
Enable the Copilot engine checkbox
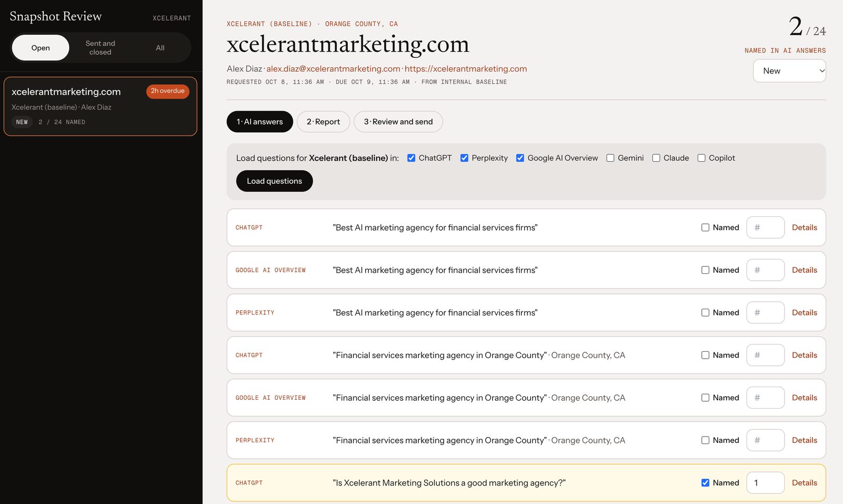point(701,158)
